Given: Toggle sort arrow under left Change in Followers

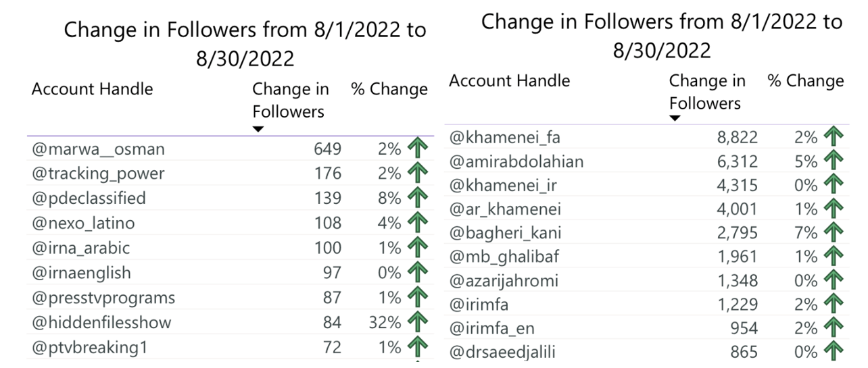Looking at the screenshot, I should 258,129.
